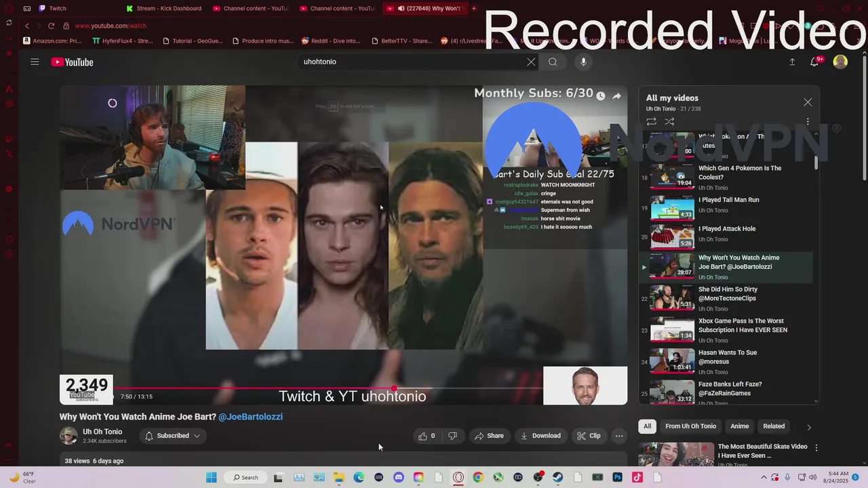
Task: Play Xbox Game Pass Is The Worst video
Action: click(726, 329)
